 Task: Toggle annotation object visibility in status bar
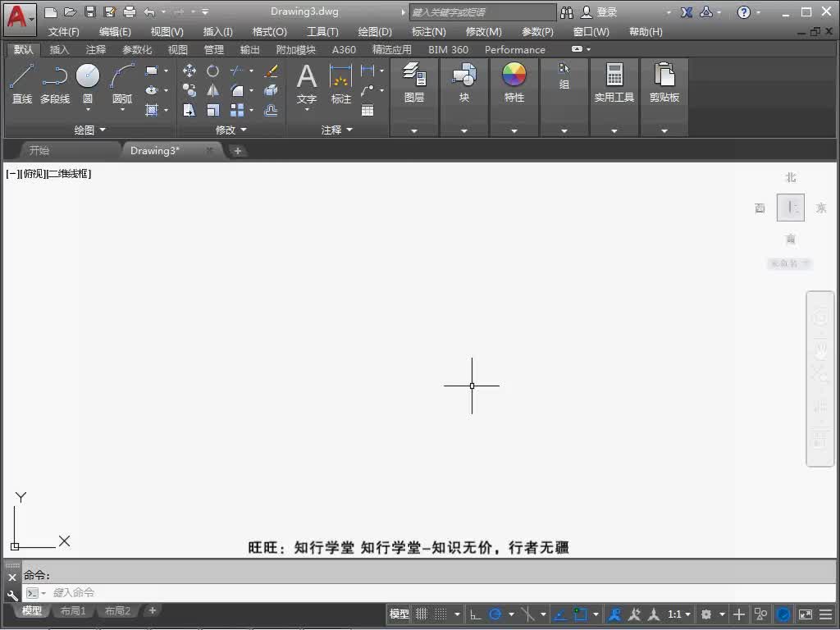coord(614,614)
